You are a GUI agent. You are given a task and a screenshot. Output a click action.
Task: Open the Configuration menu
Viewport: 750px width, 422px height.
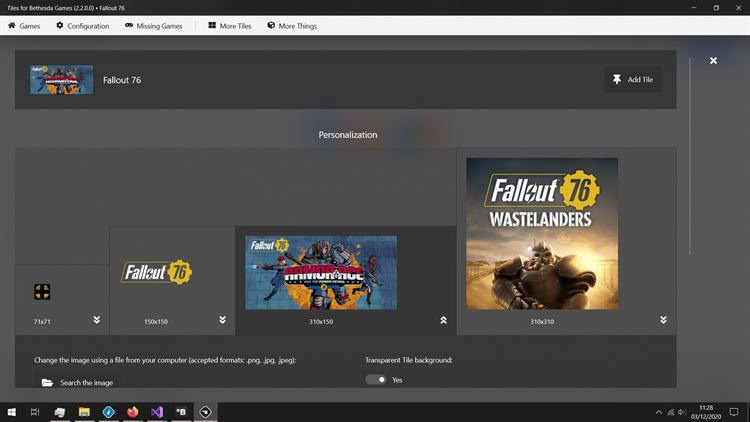coord(83,26)
